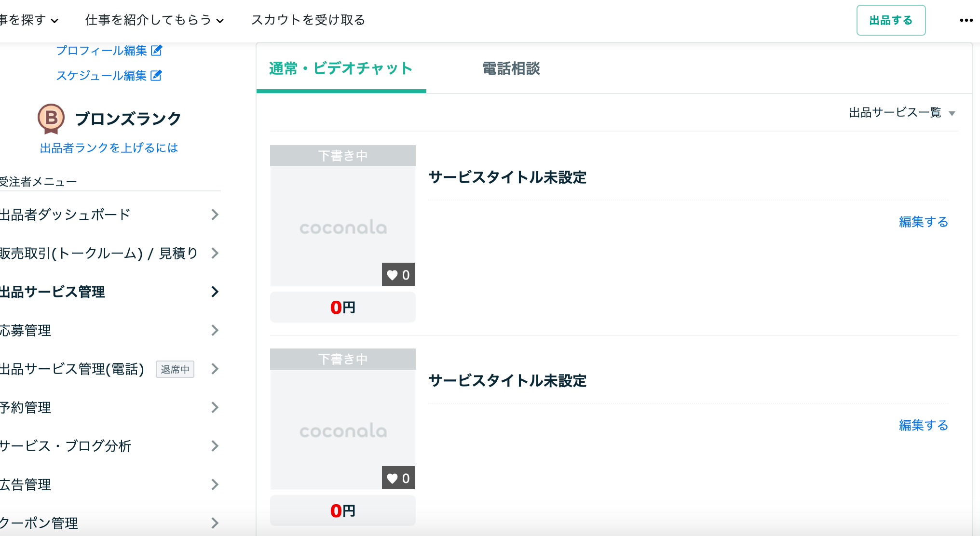980x536 pixels.
Task: Click the chevron beside サービス・ブログ分析
Action: (214, 446)
